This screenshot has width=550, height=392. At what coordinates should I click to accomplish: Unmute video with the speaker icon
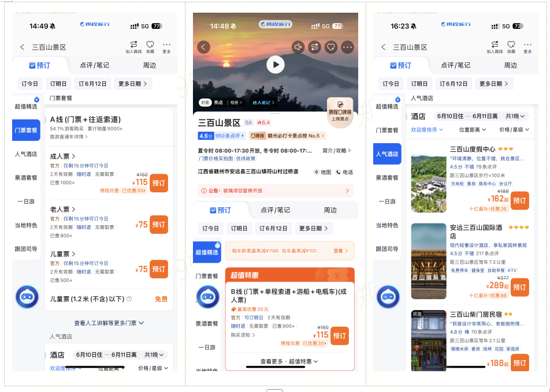click(x=298, y=47)
